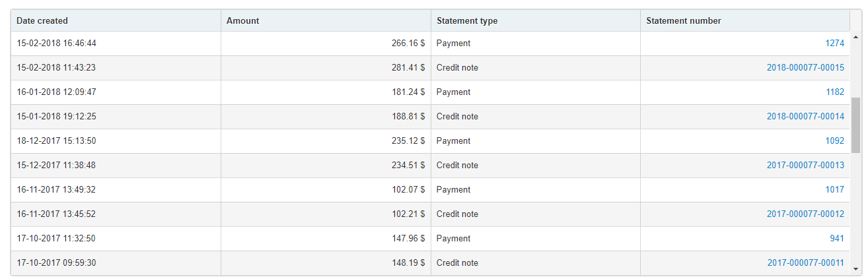Click the scrollbar up arrow
This screenshot has width=868, height=277.
click(x=856, y=37)
